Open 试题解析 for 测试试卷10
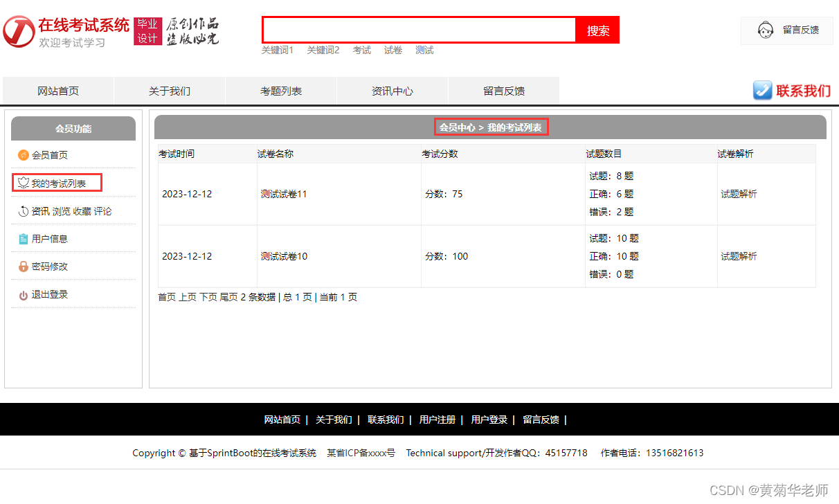Viewport: 839px width, 504px height. 739,257
